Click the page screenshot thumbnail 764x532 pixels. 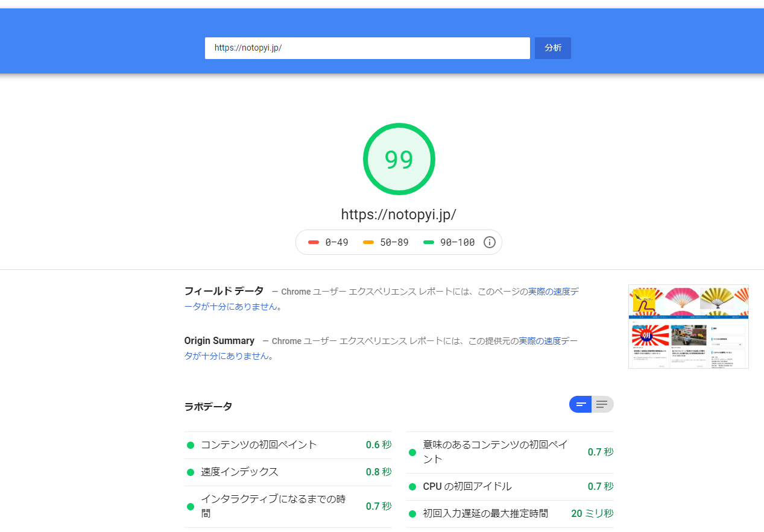688,326
